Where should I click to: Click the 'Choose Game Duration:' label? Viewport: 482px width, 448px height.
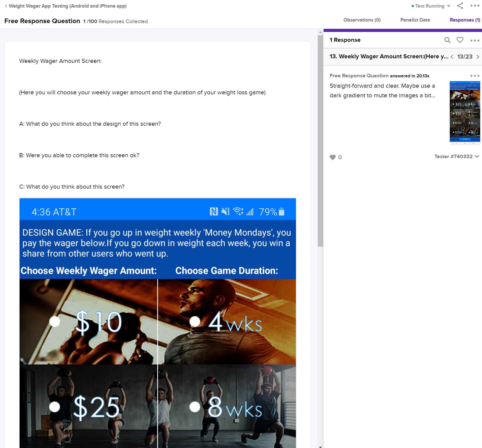(227, 271)
